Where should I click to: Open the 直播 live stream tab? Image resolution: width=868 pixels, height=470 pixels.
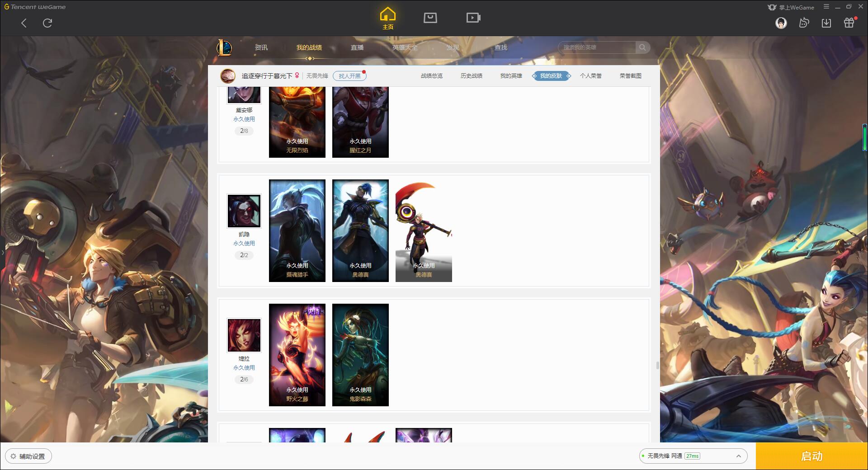[357, 47]
